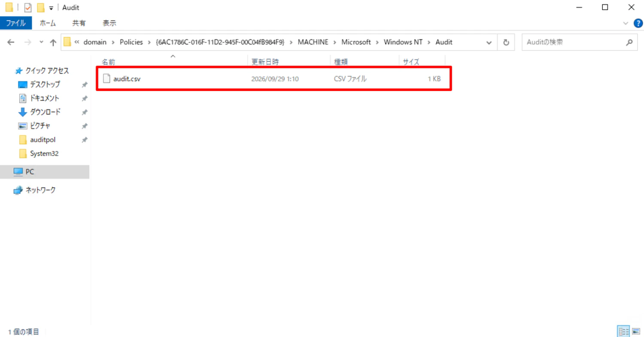Click the audit.csv file icon
Screen dimensions: 644x337
[106, 79]
